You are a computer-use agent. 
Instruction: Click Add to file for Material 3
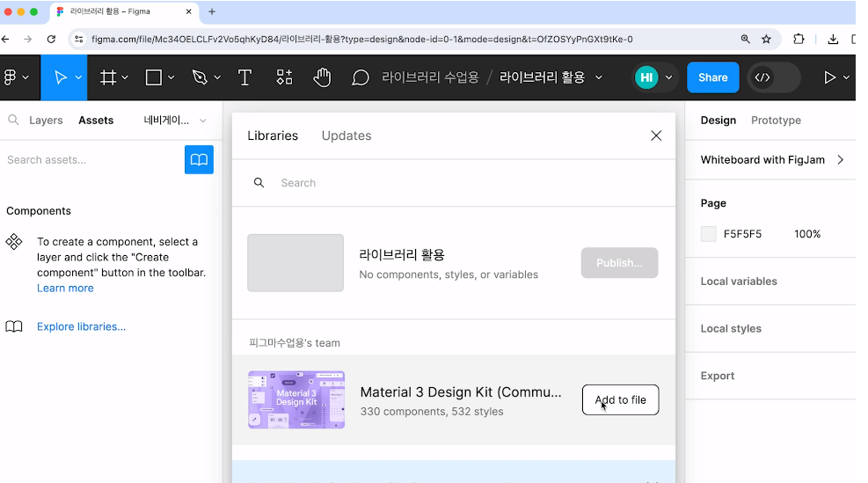[x=620, y=400]
